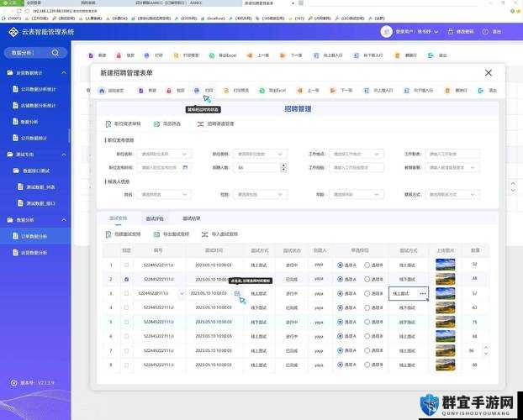The width and height of the screenshot is (523, 420).
Task: Open the calendar picker icon in row 3's time cell
Action: click(237, 293)
